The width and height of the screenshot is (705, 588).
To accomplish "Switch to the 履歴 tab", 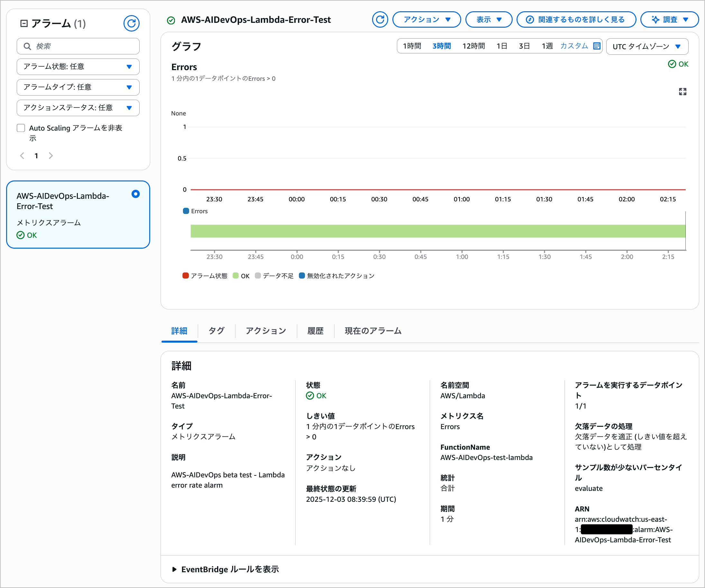I will coord(315,331).
